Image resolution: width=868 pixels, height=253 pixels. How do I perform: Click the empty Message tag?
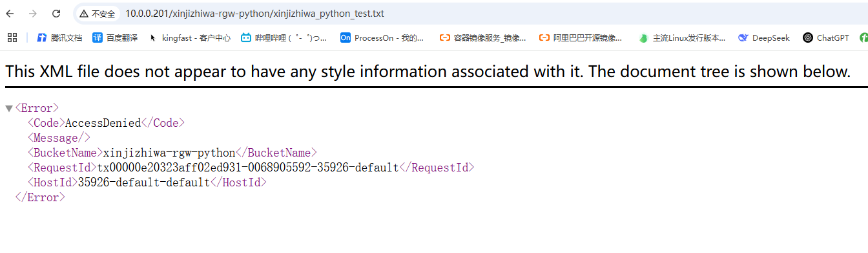[59, 138]
